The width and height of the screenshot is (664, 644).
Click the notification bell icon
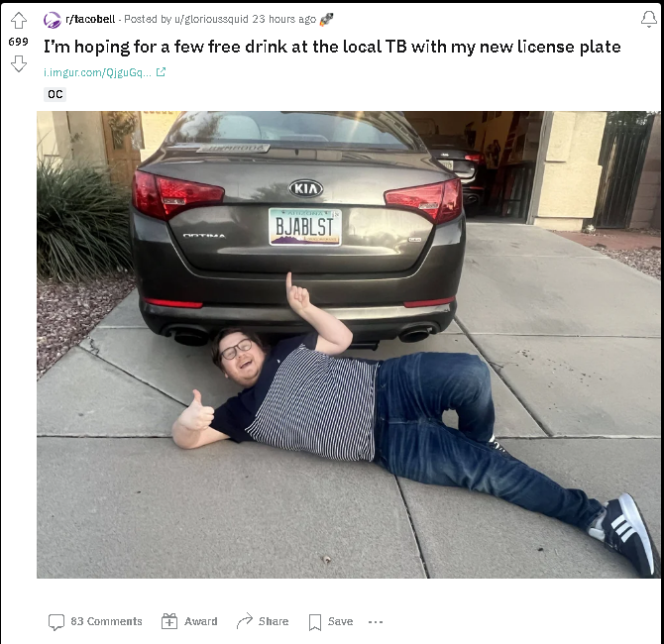pos(649,20)
